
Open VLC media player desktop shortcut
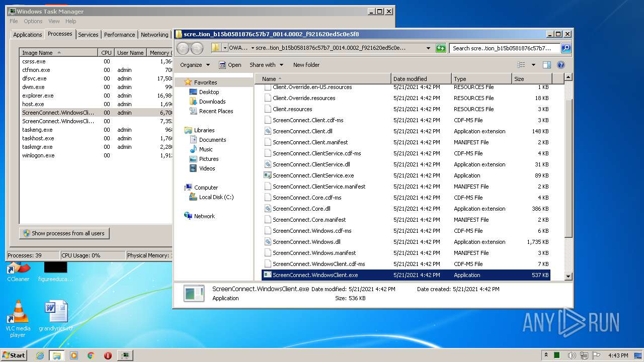pos(18,318)
